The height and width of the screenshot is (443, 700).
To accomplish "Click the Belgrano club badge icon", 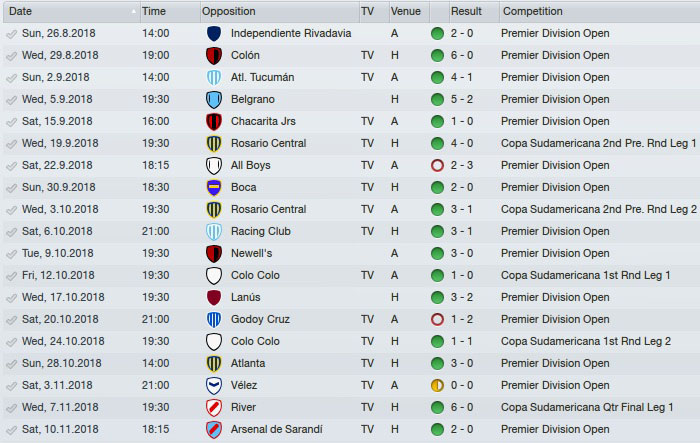I will [x=213, y=99].
